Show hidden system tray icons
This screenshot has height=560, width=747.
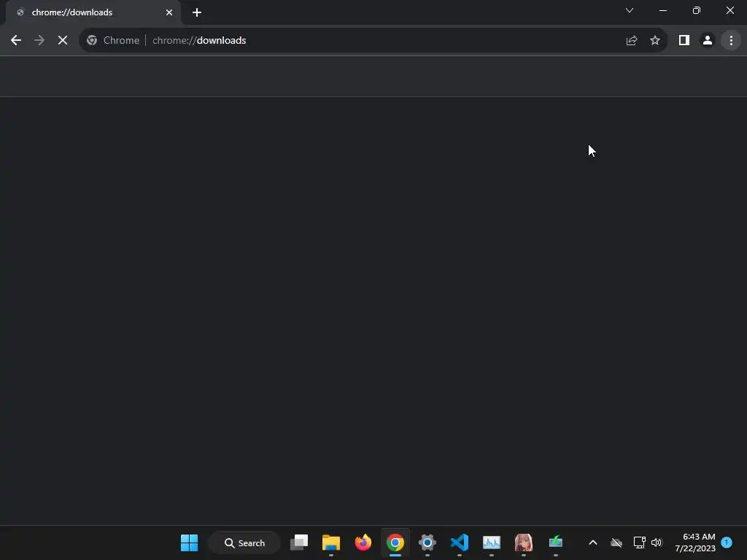click(593, 542)
